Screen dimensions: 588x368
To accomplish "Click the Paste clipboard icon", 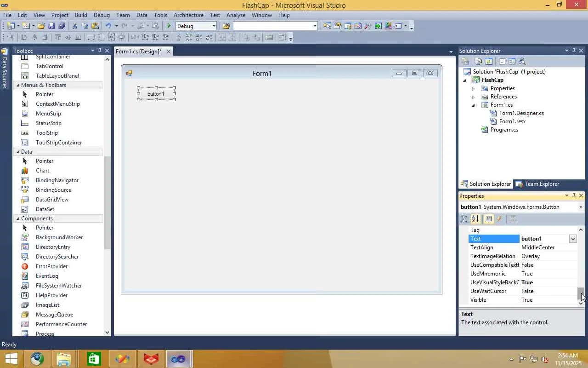I will pos(95,26).
